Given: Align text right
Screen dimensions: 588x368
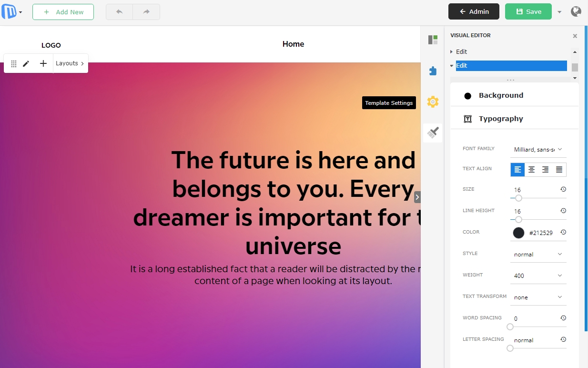Looking at the screenshot, I should tap(545, 170).
